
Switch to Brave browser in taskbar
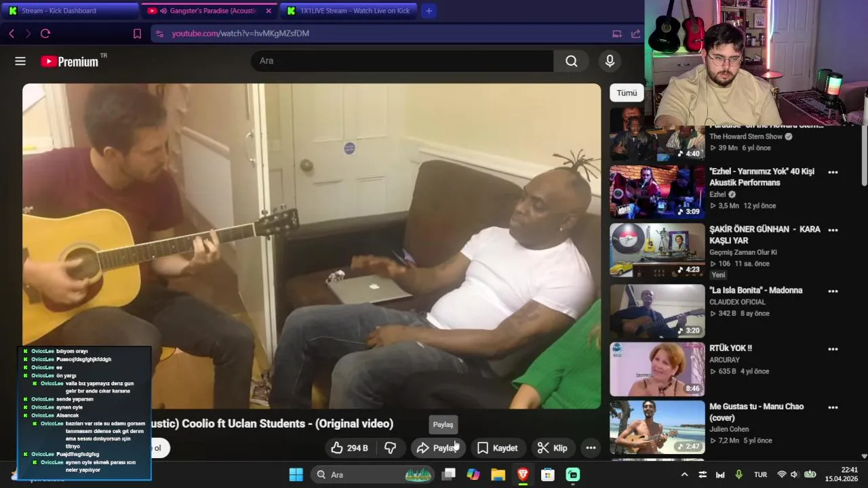tap(523, 475)
